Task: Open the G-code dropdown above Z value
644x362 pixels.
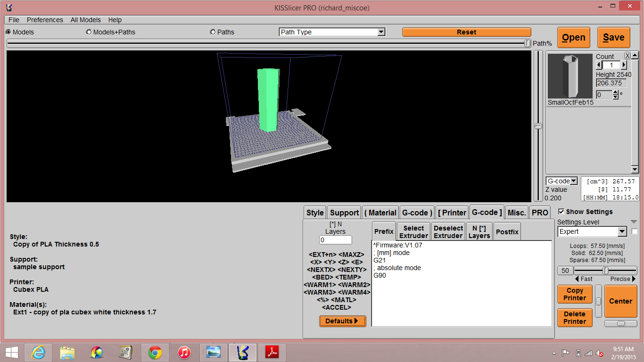Action: tap(562, 181)
